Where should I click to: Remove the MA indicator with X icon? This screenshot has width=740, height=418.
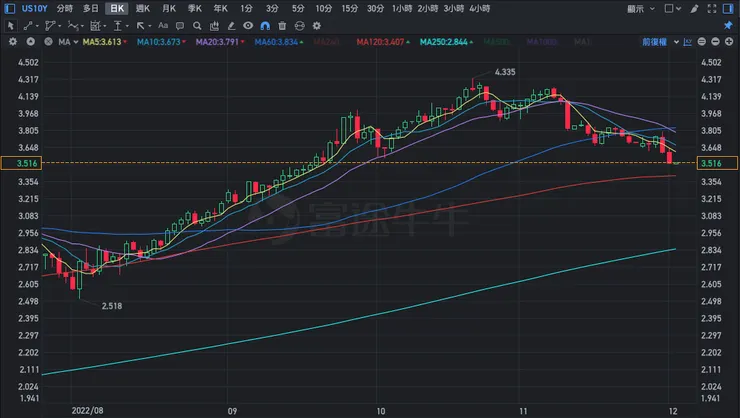pos(48,42)
